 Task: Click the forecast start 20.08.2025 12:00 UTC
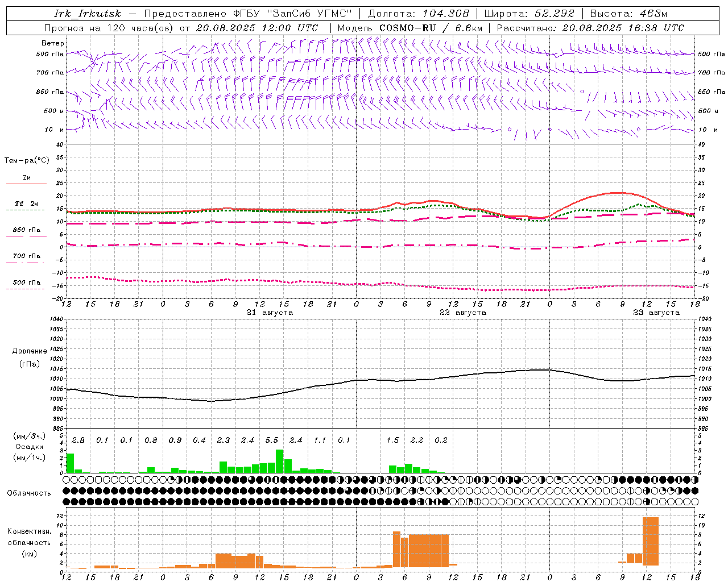[257, 28]
